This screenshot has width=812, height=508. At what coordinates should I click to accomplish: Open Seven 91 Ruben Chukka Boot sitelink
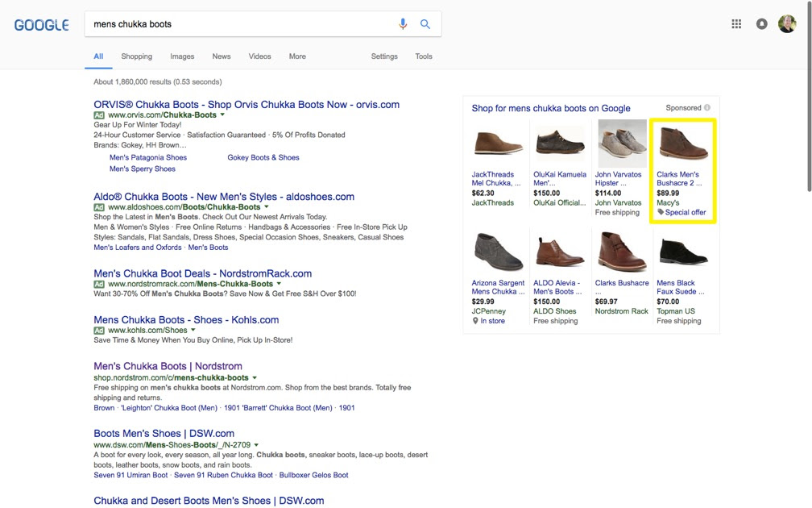coord(223,476)
